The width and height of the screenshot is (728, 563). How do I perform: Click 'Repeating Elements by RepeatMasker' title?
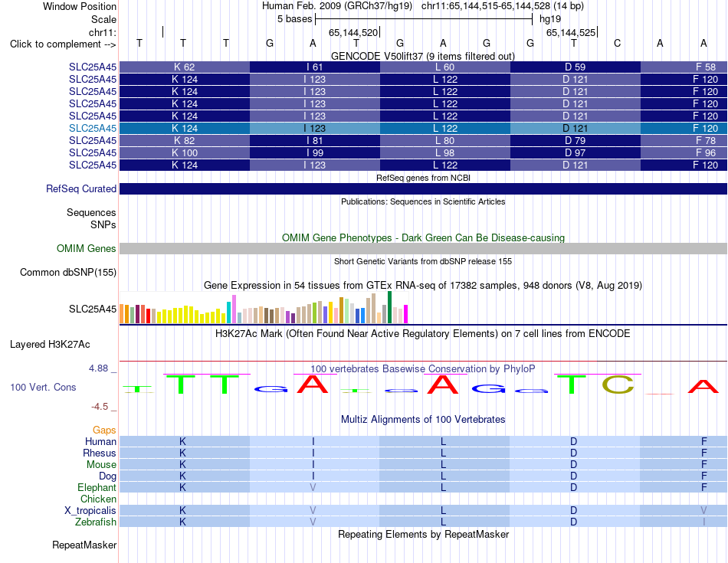click(x=423, y=534)
